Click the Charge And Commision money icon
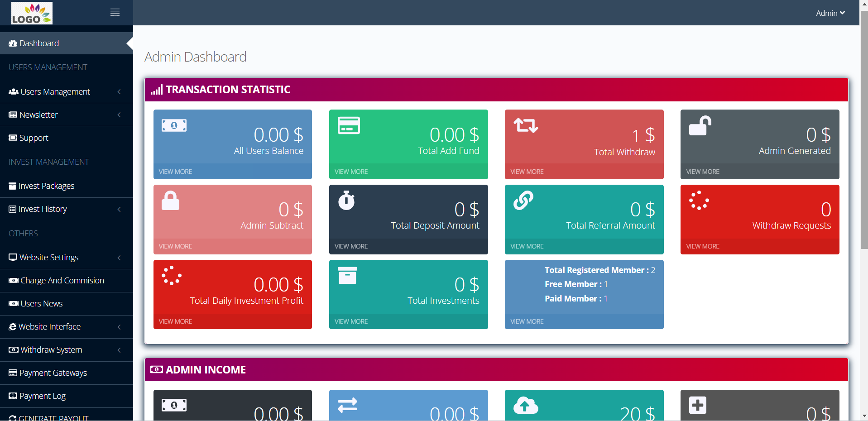 pyautogui.click(x=14, y=281)
